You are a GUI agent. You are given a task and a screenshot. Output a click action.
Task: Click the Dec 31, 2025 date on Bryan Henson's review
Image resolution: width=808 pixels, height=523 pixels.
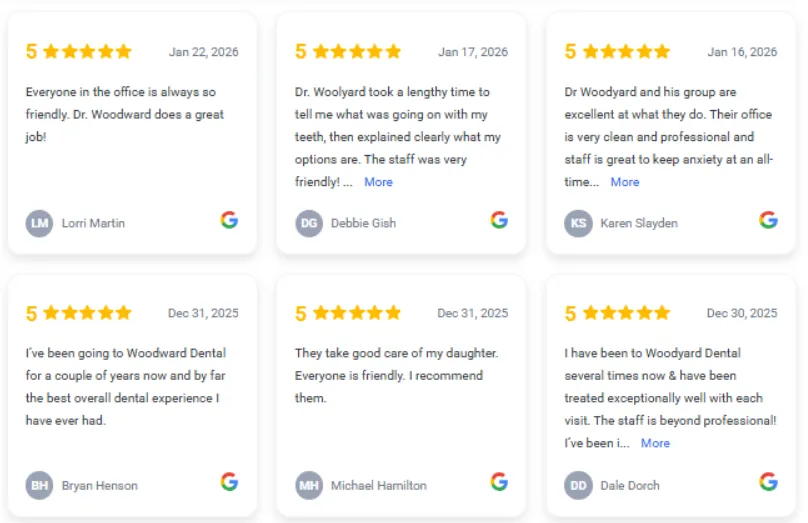[203, 313]
